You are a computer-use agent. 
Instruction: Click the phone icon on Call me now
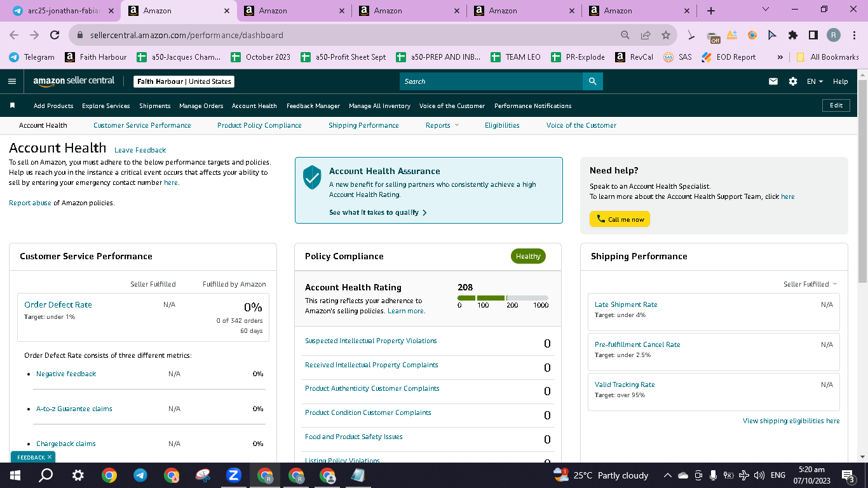[600, 219]
